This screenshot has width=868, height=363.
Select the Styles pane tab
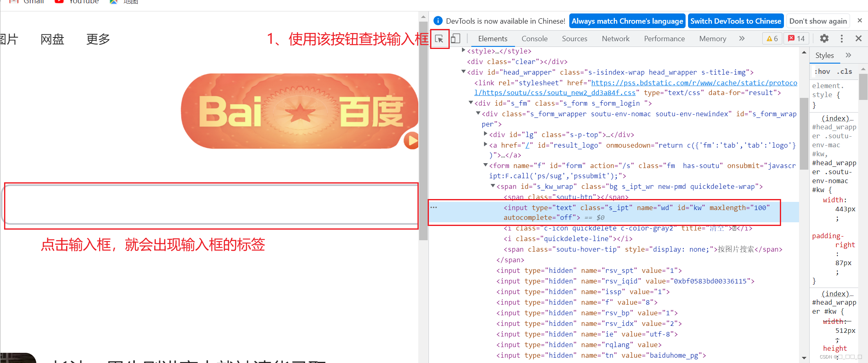click(825, 55)
